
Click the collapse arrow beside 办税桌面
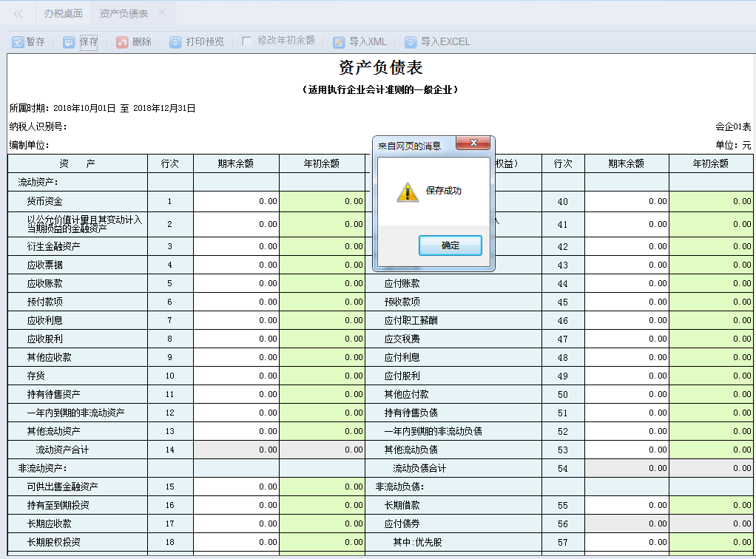(17, 12)
